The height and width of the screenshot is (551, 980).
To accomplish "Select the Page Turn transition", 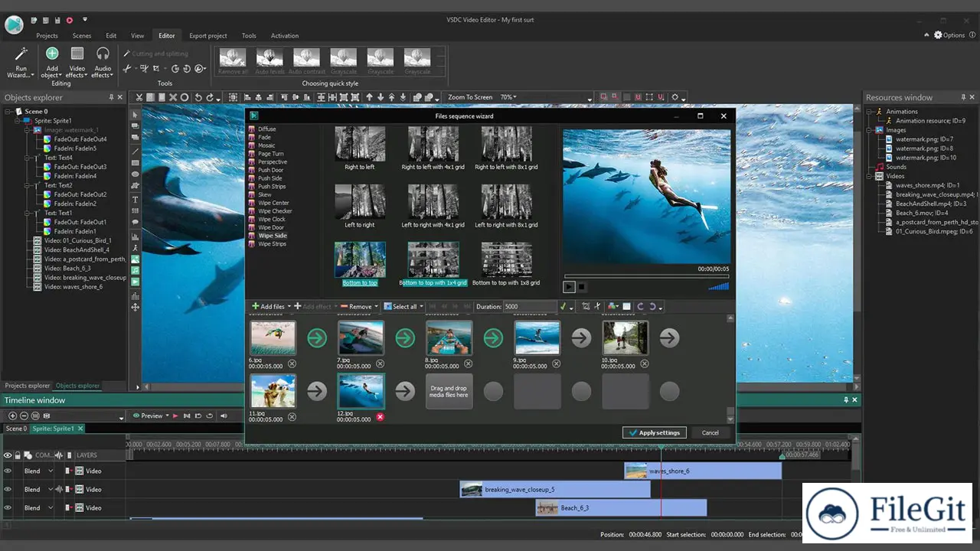I will (270, 154).
